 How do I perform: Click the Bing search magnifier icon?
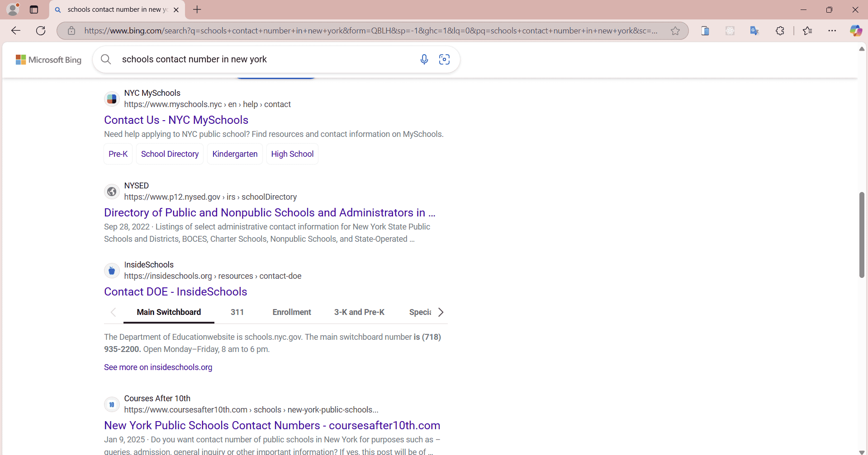(105, 59)
